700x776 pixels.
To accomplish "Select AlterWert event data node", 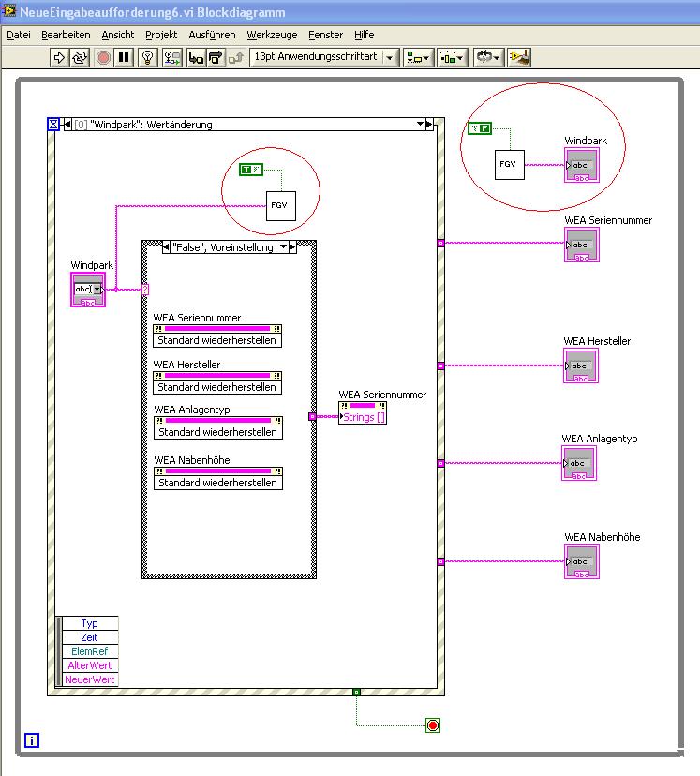I will pyautogui.click(x=90, y=665).
